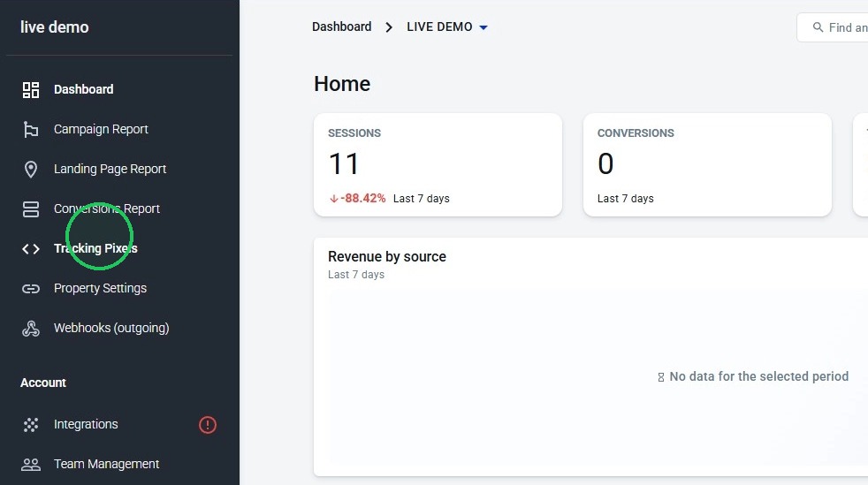
Task: Click the Tracking Pixels code brackets icon
Action: click(x=30, y=249)
